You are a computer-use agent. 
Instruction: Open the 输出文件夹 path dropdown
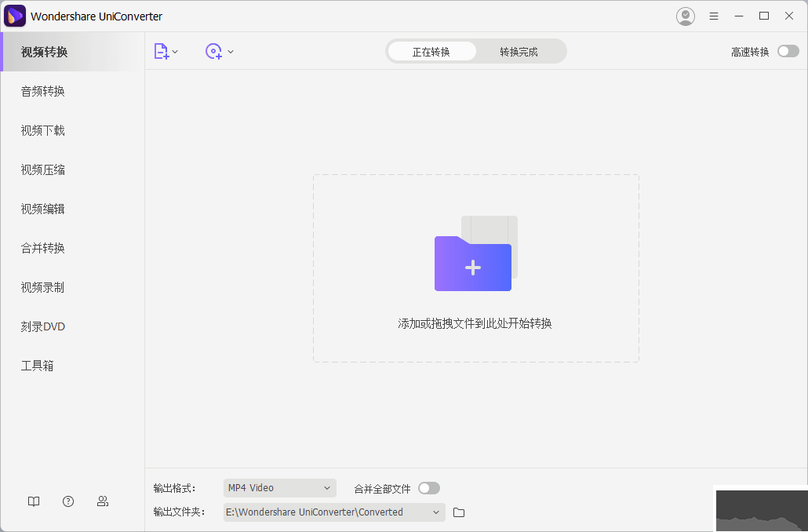point(437,512)
